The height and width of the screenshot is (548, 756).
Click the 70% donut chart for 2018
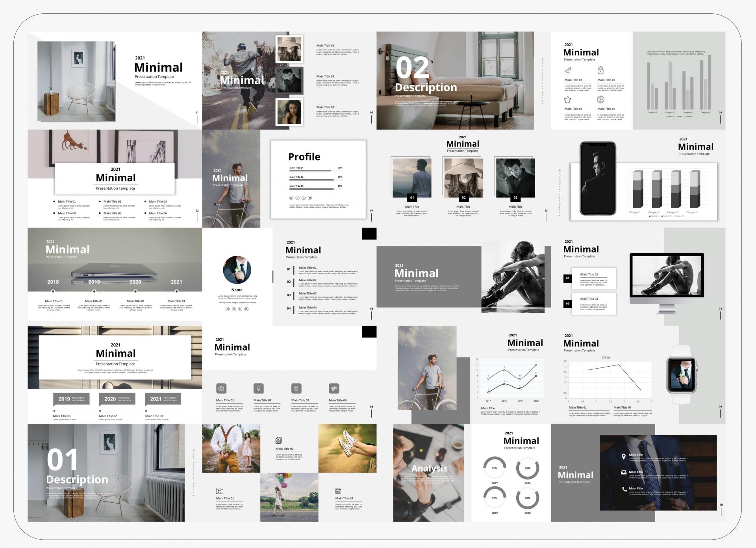[527, 469]
